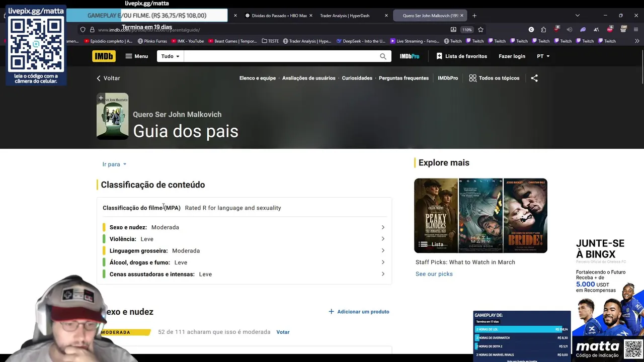The width and height of the screenshot is (644, 362).
Task: Click the Peaky Blinders Explore mais image
Action: pyautogui.click(x=436, y=216)
